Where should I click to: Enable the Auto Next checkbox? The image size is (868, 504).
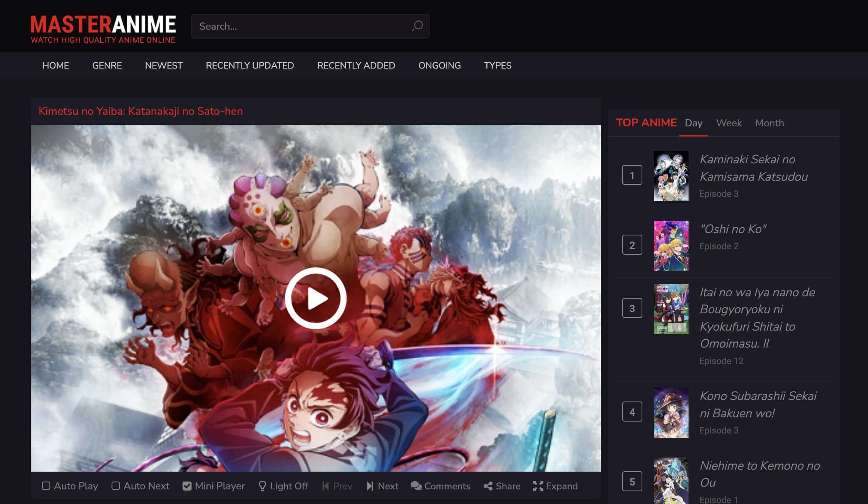pyautogui.click(x=116, y=486)
